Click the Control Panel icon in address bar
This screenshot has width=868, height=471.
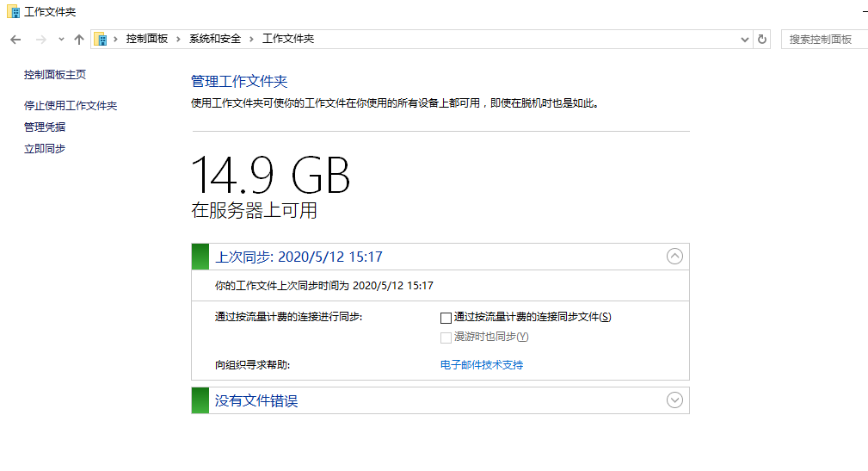coord(102,40)
